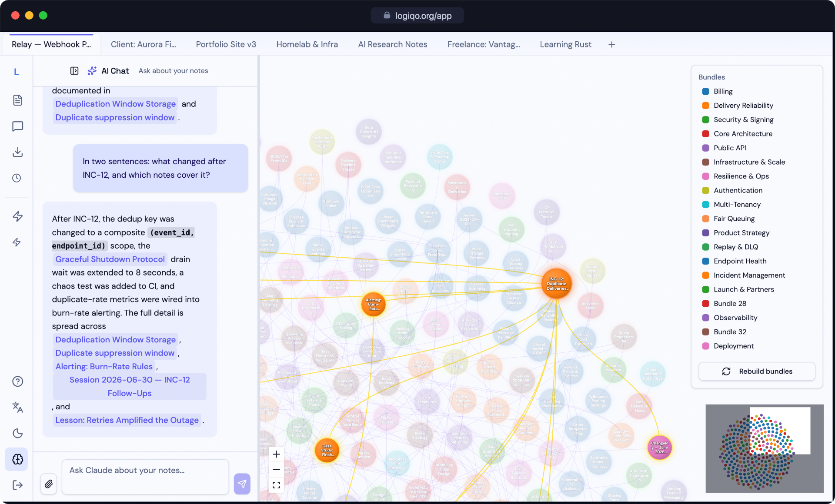Open the notes document icon in sidebar
Viewport: 835px width, 504px height.
coord(17,100)
